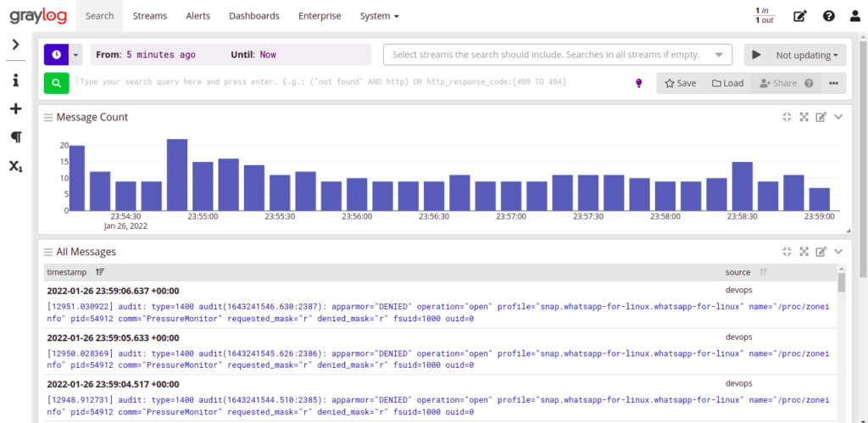Expand the streams selection dropdown
Screen dimensions: 868x423
point(720,55)
